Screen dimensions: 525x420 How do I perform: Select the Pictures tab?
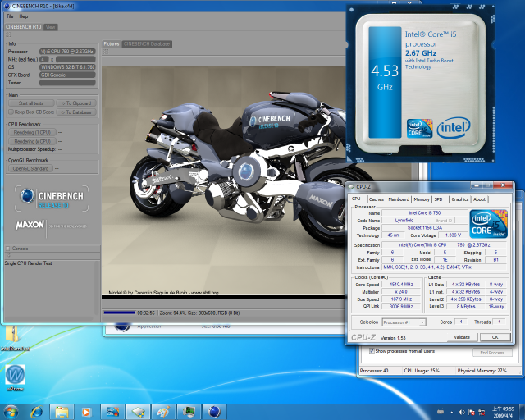point(112,43)
